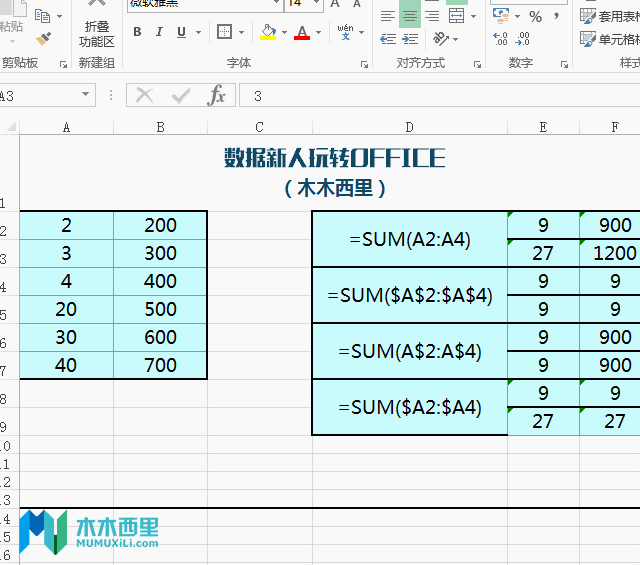Open phonetic guide dropdown arrow

pyautogui.click(x=361, y=32)
